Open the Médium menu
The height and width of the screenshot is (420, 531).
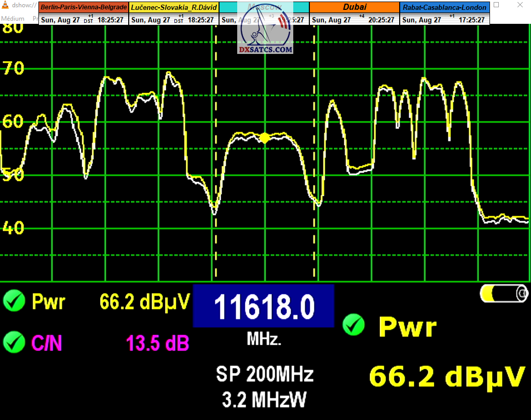coord(13,19)
